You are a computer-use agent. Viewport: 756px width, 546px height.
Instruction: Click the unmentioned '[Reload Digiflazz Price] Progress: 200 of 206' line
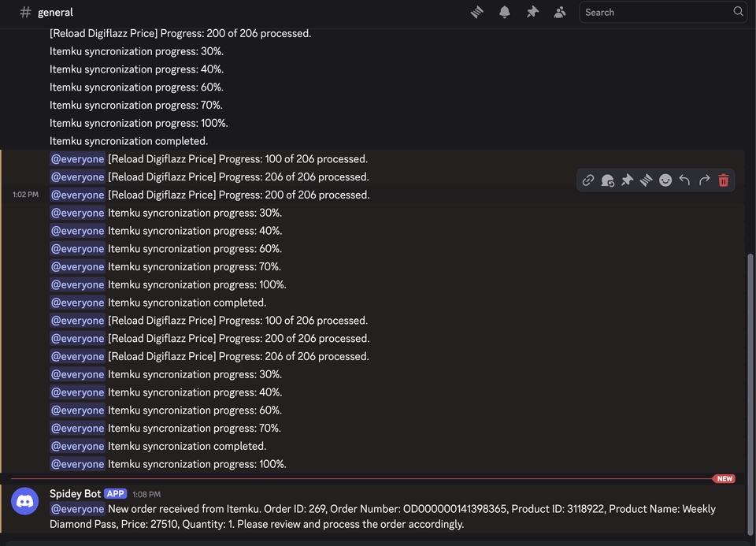point(180,33)
